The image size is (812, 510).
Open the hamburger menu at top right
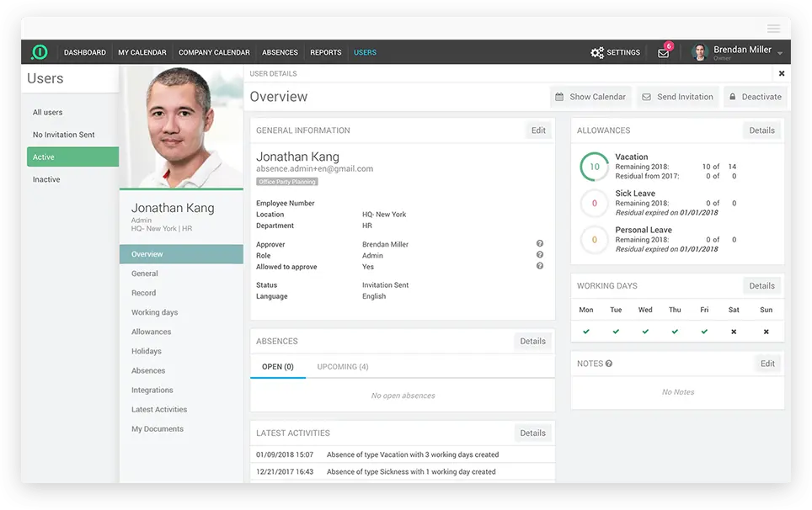coord(773,29)
